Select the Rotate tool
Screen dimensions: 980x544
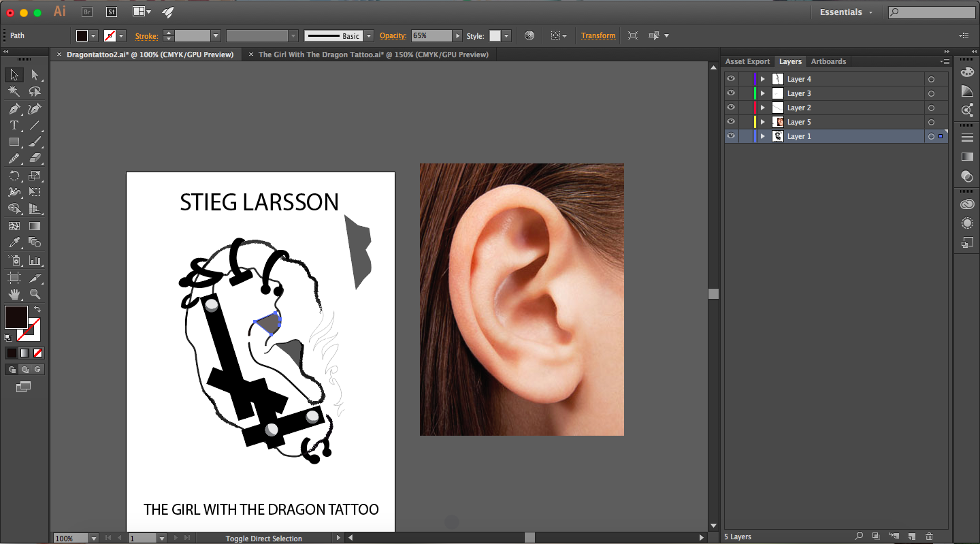[14, 176]
